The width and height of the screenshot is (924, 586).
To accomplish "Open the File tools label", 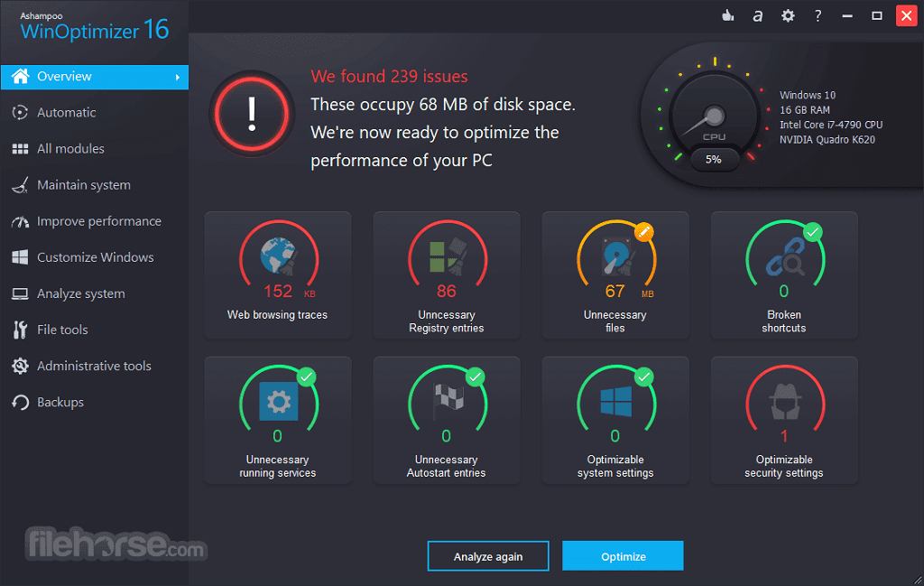I will click(62, 330).
